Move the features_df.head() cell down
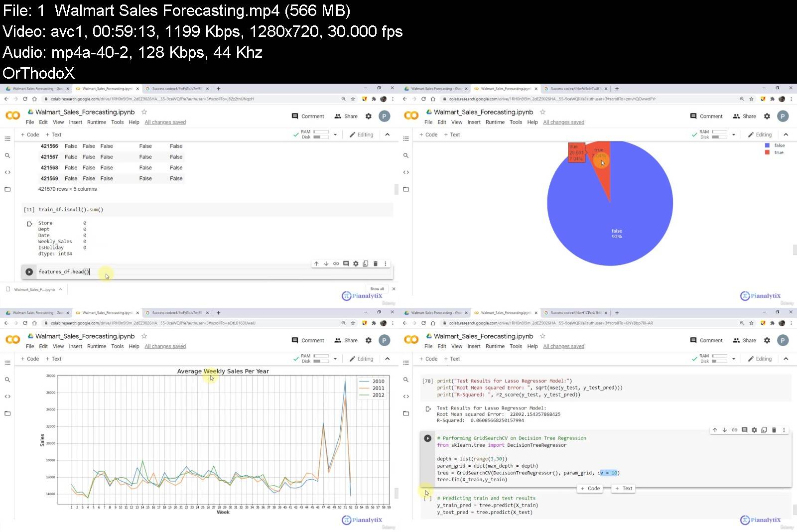This screenshot has width=797, height=532. (x=326, y=264)
